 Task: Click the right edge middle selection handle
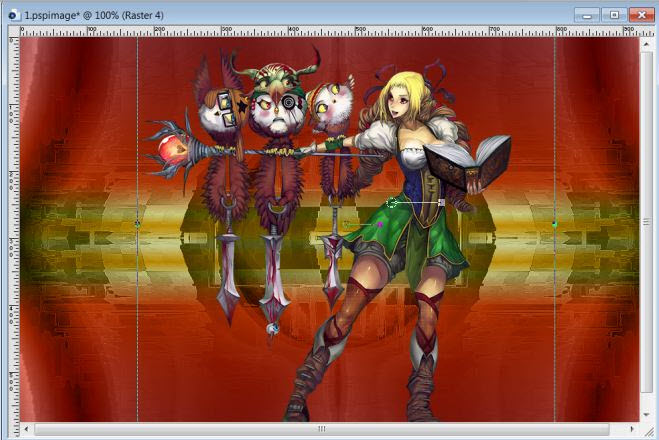[554, 224]
